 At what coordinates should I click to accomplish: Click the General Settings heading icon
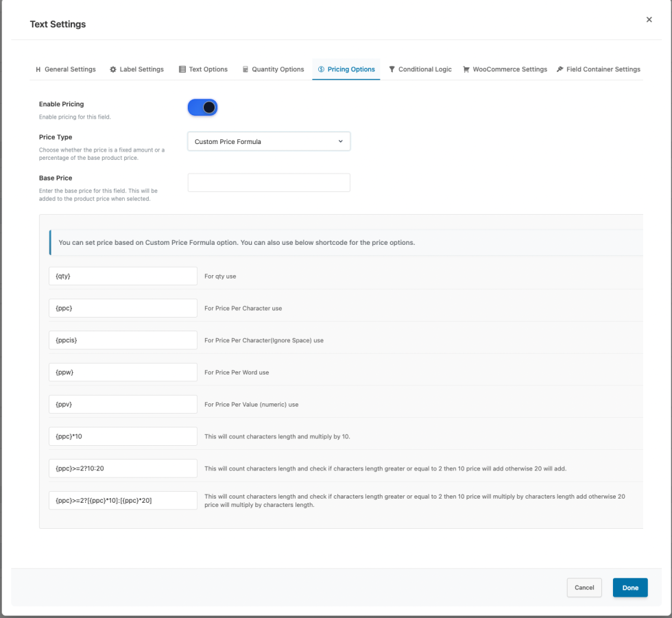pyautogui.click(x=38, y=69)
